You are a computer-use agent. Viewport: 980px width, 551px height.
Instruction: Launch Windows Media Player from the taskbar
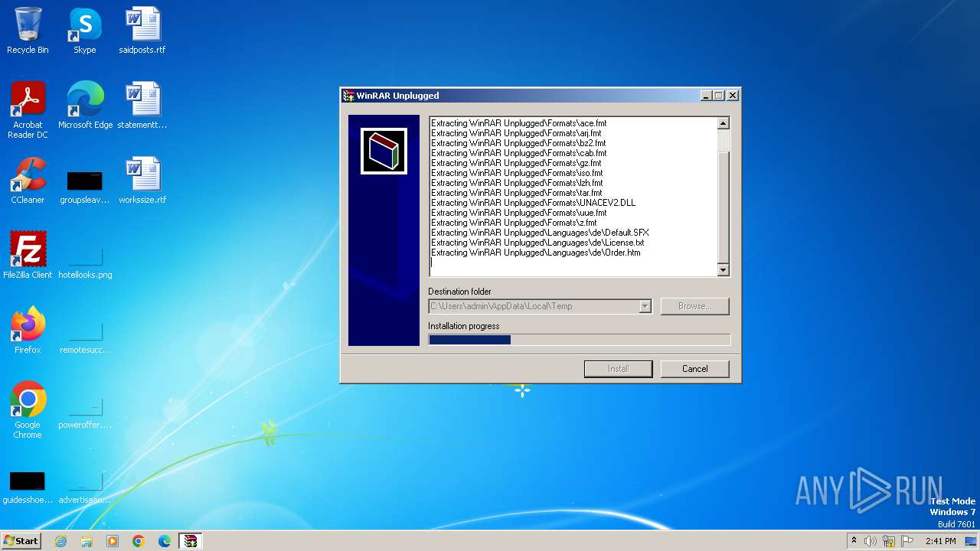click(x=113, y=541)
